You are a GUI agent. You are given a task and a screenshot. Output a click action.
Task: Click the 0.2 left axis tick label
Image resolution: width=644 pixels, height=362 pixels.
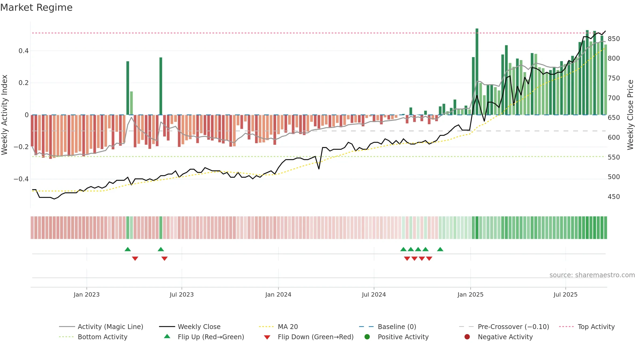24,83
